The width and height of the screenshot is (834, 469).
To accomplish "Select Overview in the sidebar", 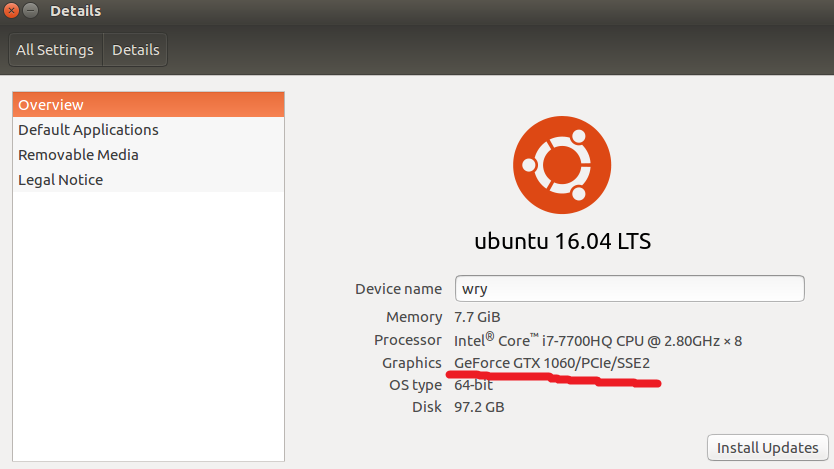I will (148, 105).
